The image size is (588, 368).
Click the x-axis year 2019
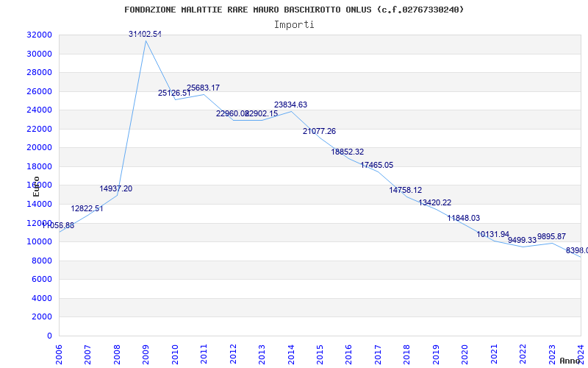[x=436, y=355]
